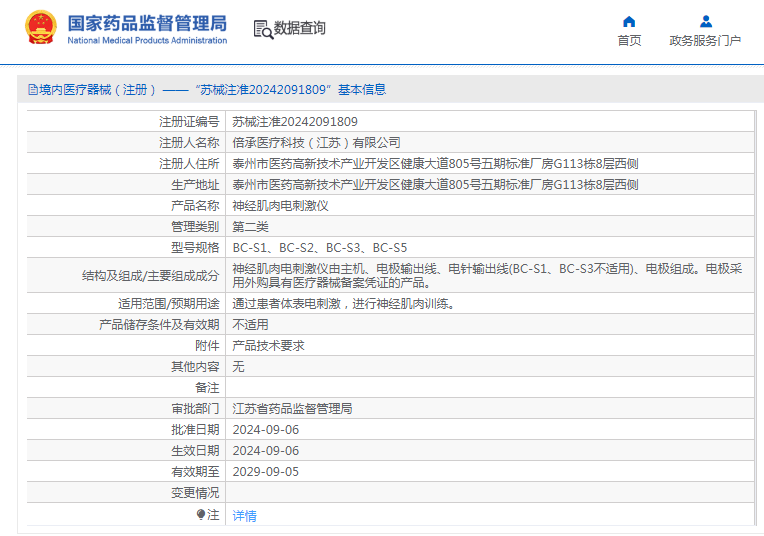Click the 注册人住所 label
The width and height of the screenshot is (764, 536).
[189, 164]
